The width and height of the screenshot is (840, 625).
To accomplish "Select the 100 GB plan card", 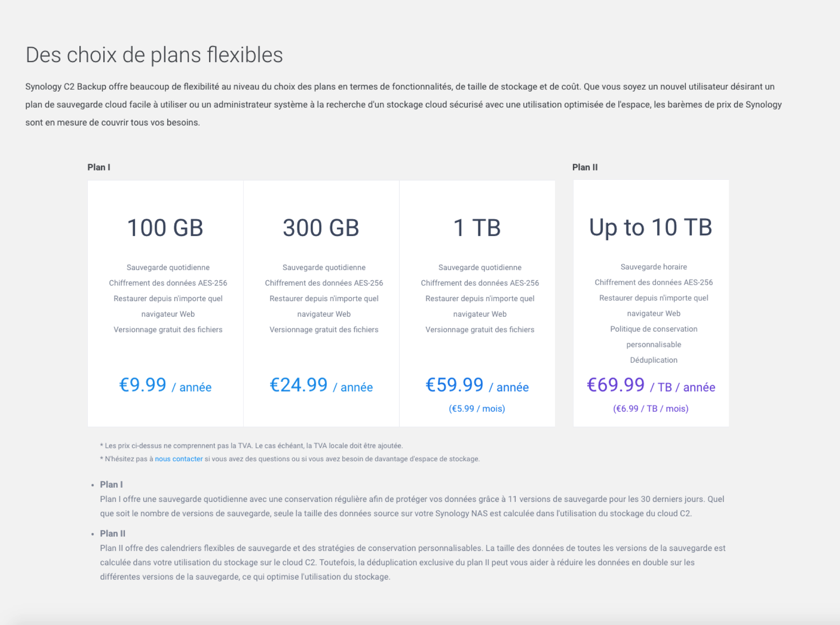I will [x=165, y=303].
